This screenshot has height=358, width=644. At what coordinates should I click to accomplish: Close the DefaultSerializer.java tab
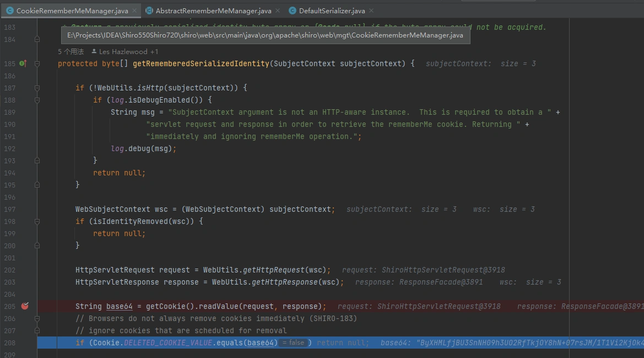pyautogui.click(x=371, y=10)
